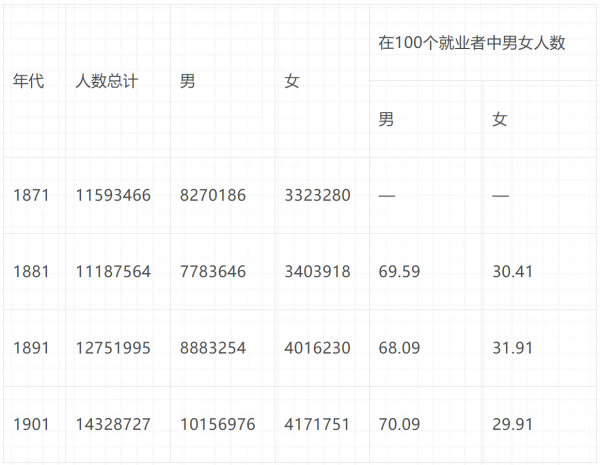Click the cell showing 4016230

point(322,348)
